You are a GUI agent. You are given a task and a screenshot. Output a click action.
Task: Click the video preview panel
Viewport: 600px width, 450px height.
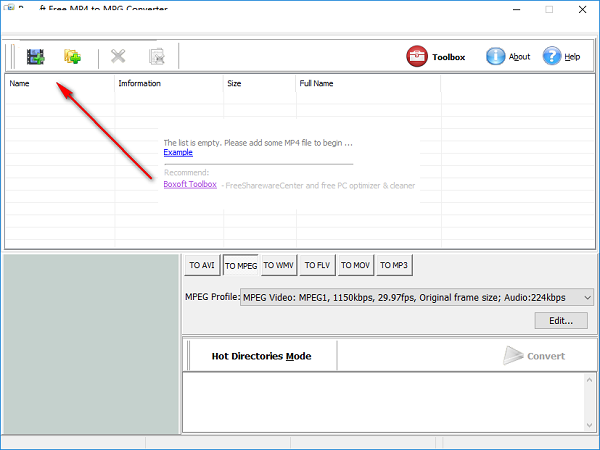[91, 344]
